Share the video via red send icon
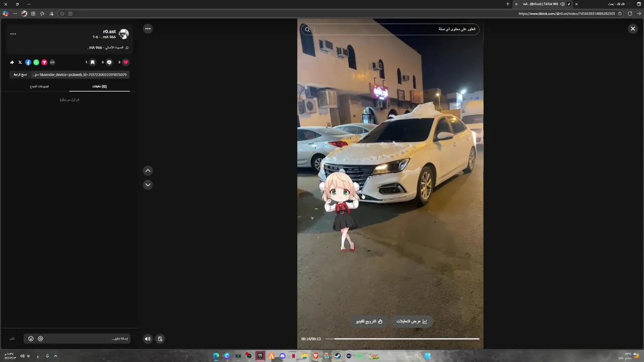Viewport: 644px width, 362px height. 44,62
